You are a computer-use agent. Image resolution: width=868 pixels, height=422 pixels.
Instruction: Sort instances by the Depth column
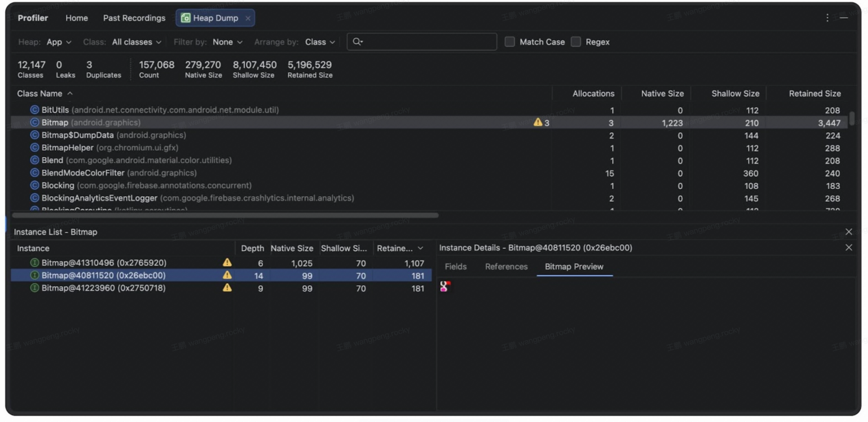coord(252,248)
